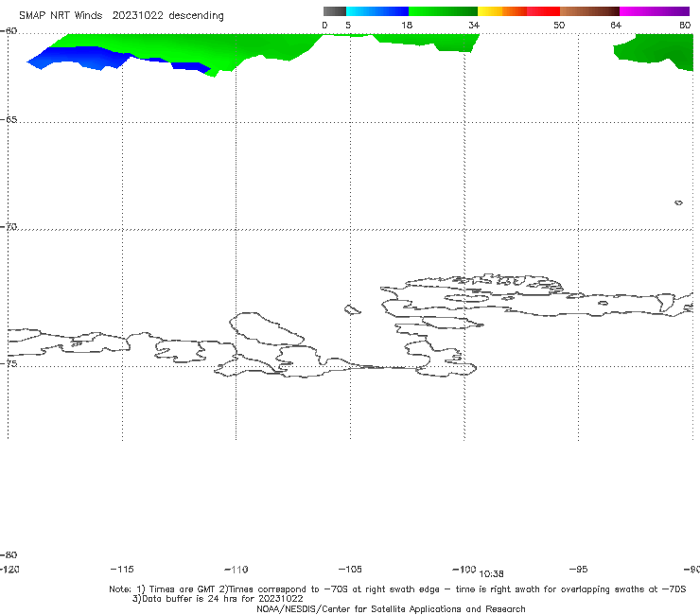The height and width of the screenshot is (615, 700).
Task: Click the red segment of the color bar
Action: click(x=543, y=11)
